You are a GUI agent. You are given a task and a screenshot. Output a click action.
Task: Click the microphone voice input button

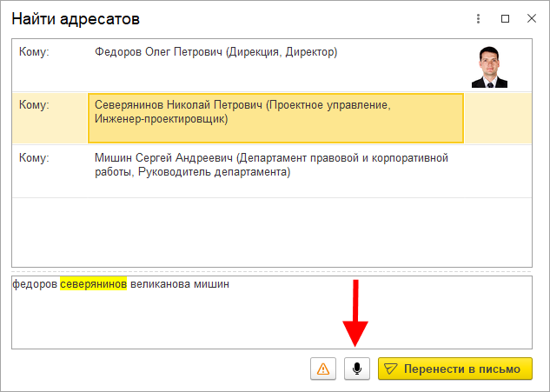click(356, 369)
